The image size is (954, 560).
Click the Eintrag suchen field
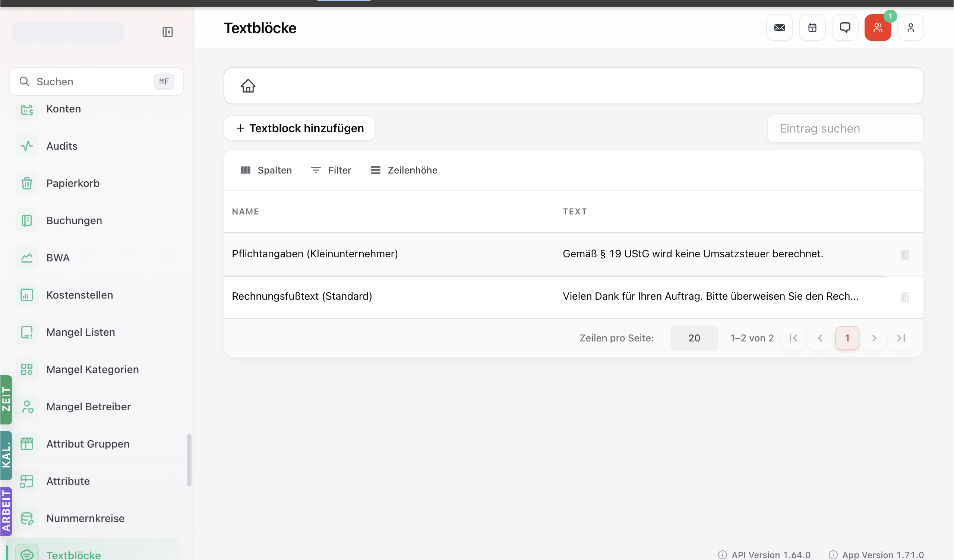845,128
